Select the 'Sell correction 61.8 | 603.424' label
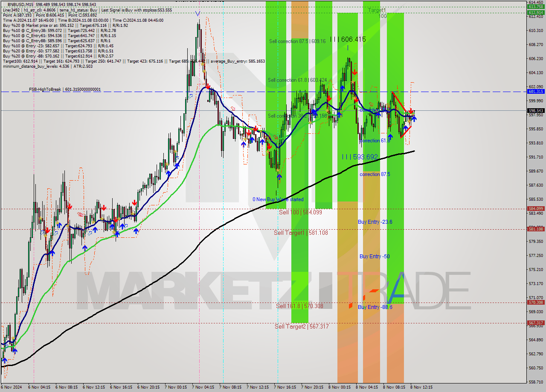 click(x=297, y=80)
